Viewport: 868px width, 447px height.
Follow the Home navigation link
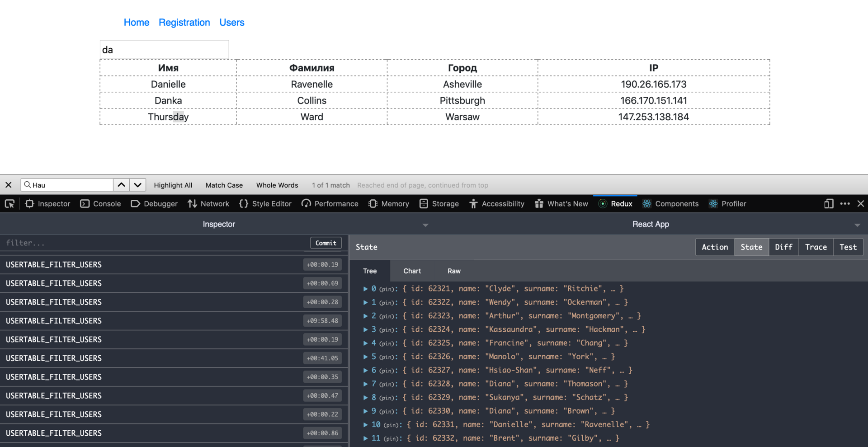coord(137,23)
